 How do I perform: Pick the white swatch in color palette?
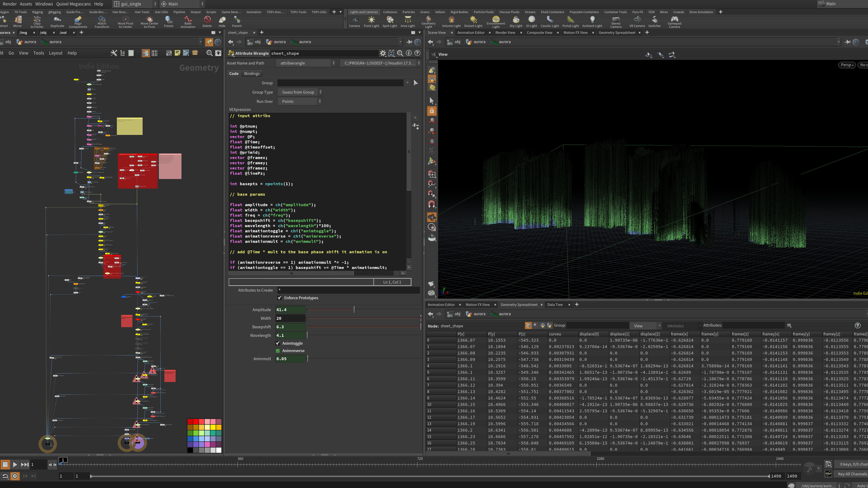click(x=218, y=450)
